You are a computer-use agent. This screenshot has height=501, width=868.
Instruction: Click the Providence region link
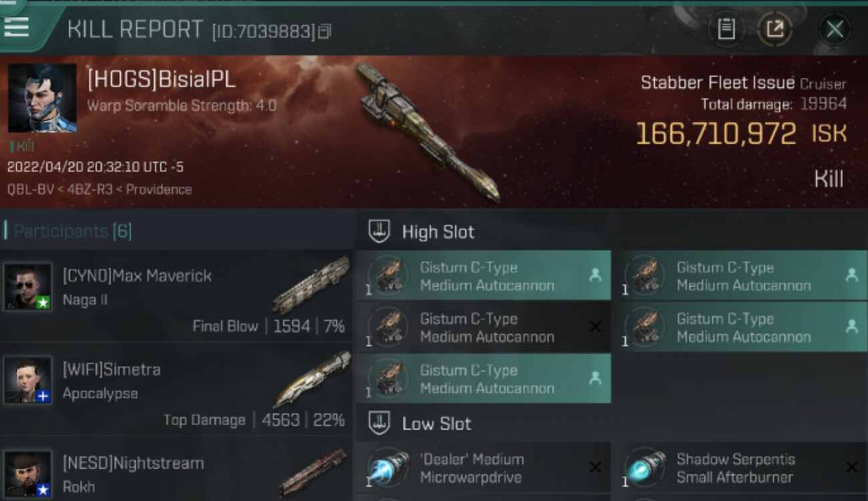159,189
